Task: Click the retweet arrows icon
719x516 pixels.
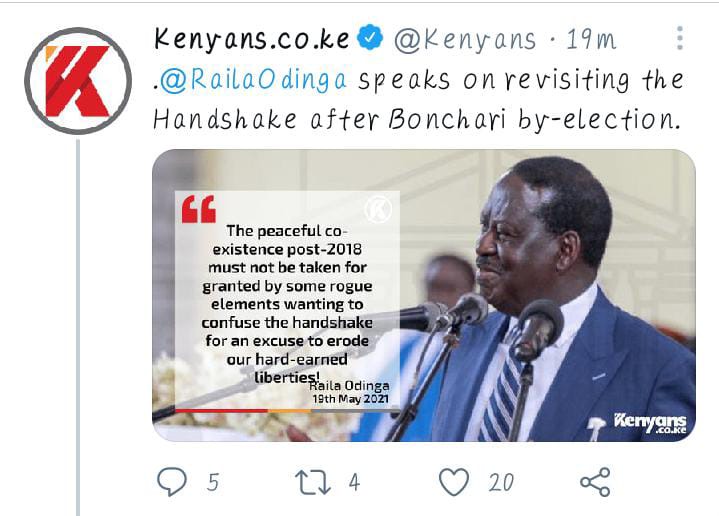Action: pyautogui.click(x=313, y=483)
